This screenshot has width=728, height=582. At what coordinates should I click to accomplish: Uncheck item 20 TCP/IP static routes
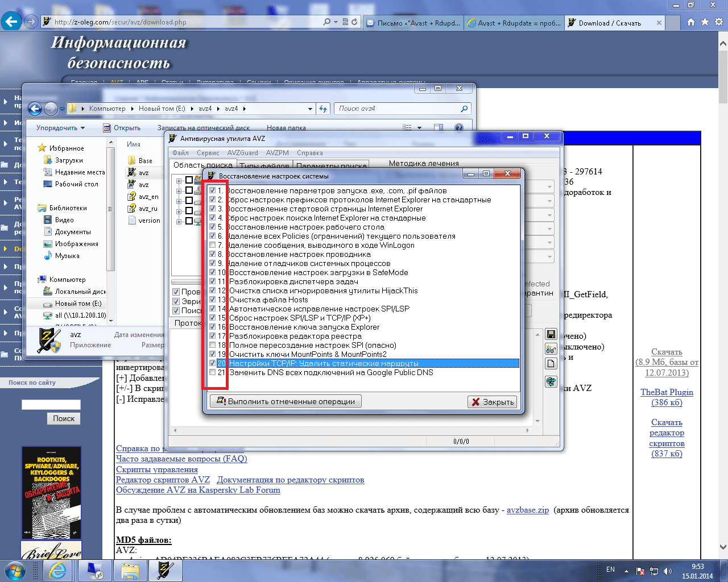[x=213, y=363]
